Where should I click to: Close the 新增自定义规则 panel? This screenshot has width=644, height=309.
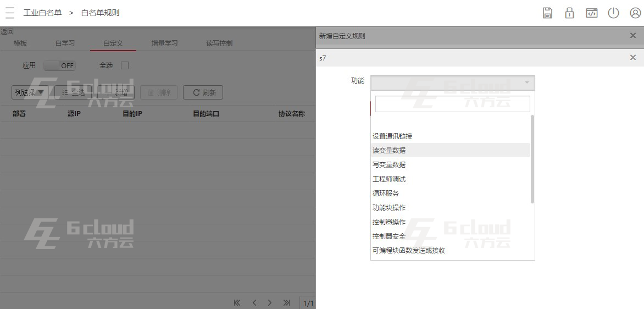[x=633, y=36]
